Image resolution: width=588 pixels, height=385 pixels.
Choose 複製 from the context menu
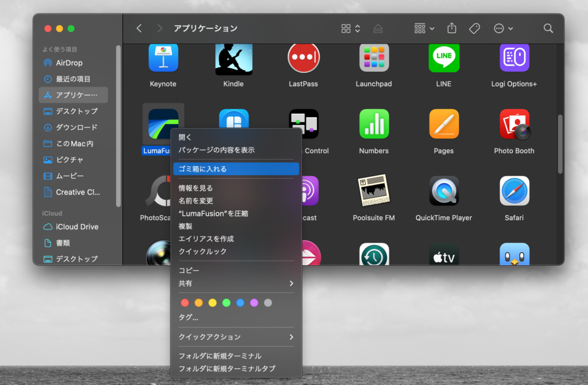tap(236, 227)
